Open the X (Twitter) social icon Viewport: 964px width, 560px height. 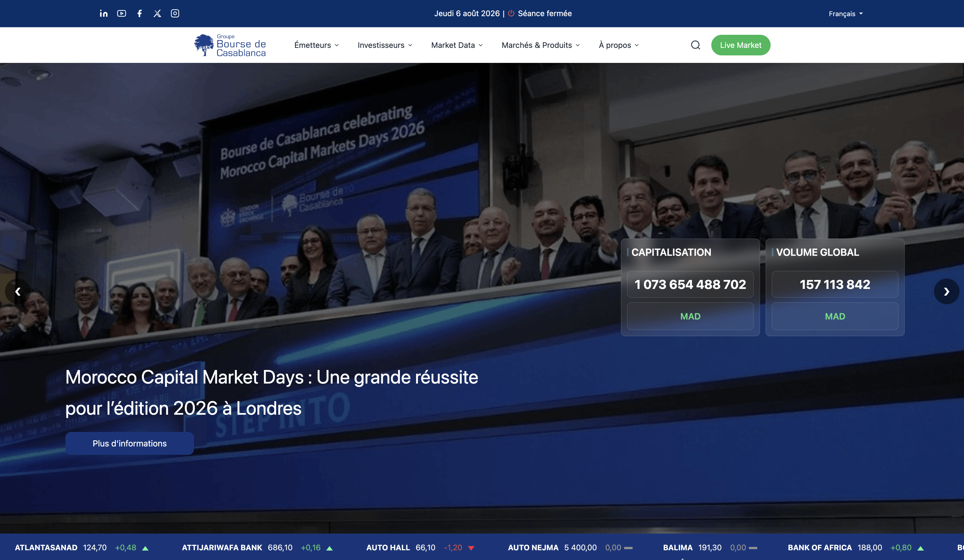tap(157, 13)
